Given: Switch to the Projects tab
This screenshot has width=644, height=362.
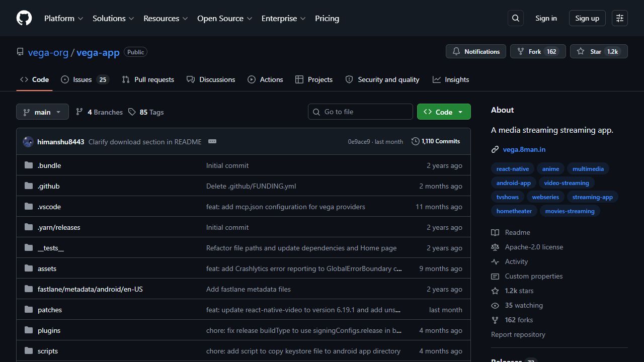Looking at the screenshot, I should point(314,79).
